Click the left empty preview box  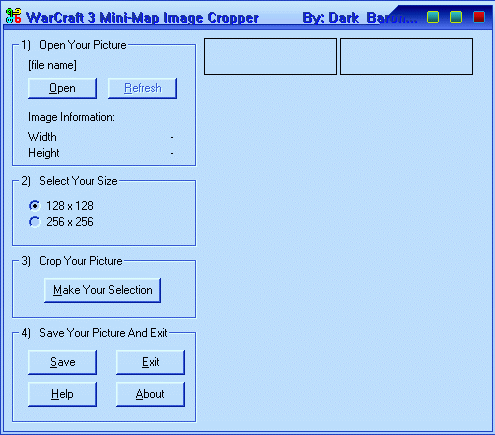click(x=270, y=56)
